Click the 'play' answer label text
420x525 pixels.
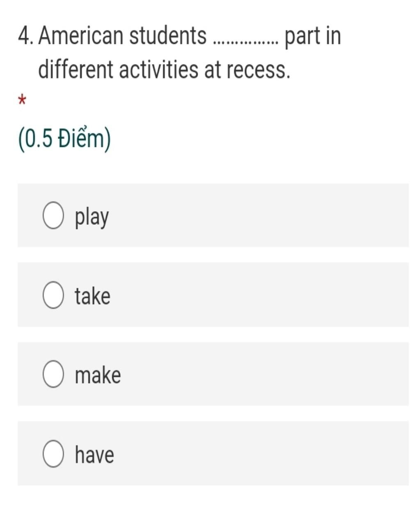point(92,217)
